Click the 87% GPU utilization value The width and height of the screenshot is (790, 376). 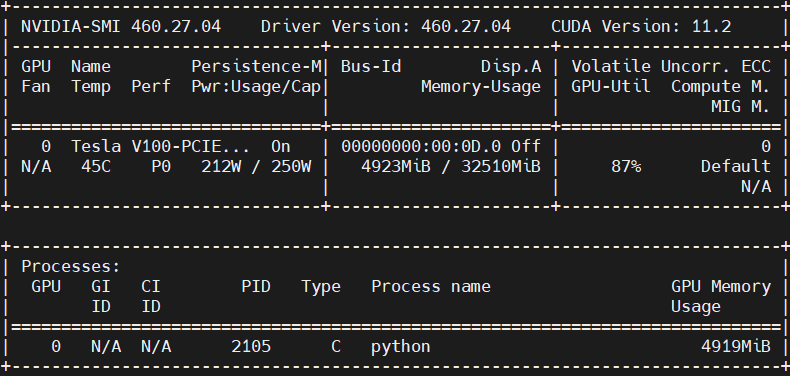[626, 167]
